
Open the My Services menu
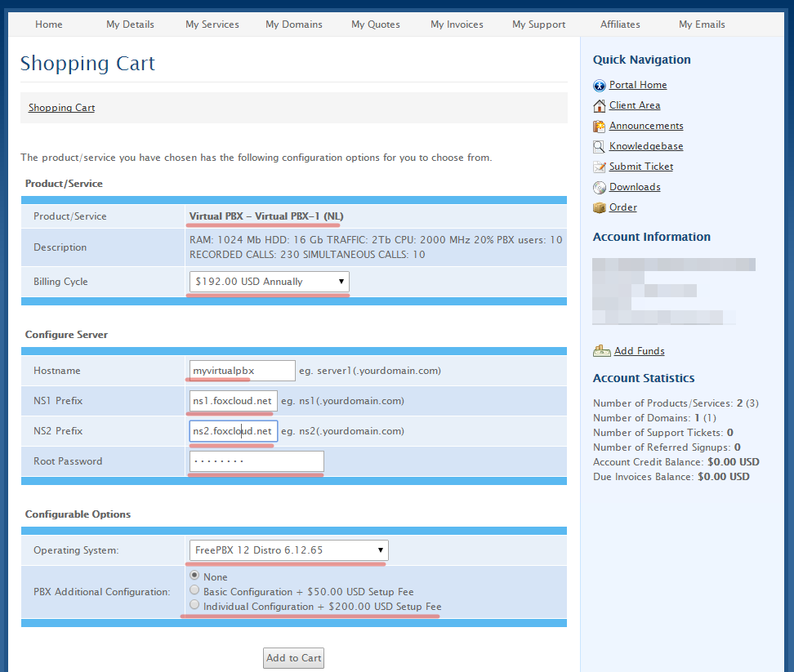212,24
